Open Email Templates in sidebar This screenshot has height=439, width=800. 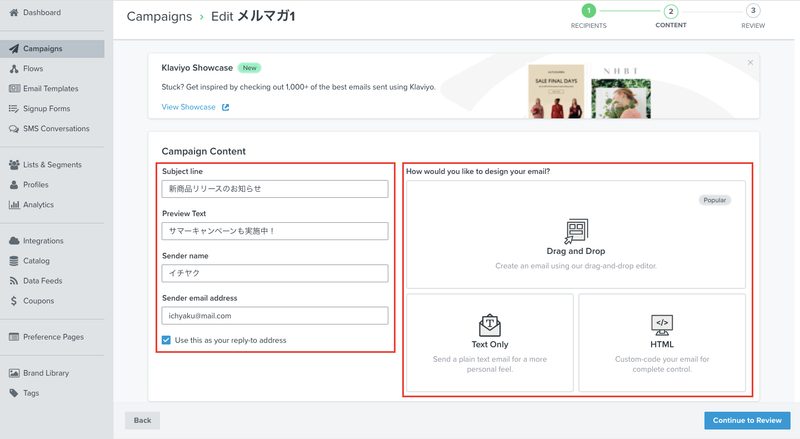coord(51,88)
